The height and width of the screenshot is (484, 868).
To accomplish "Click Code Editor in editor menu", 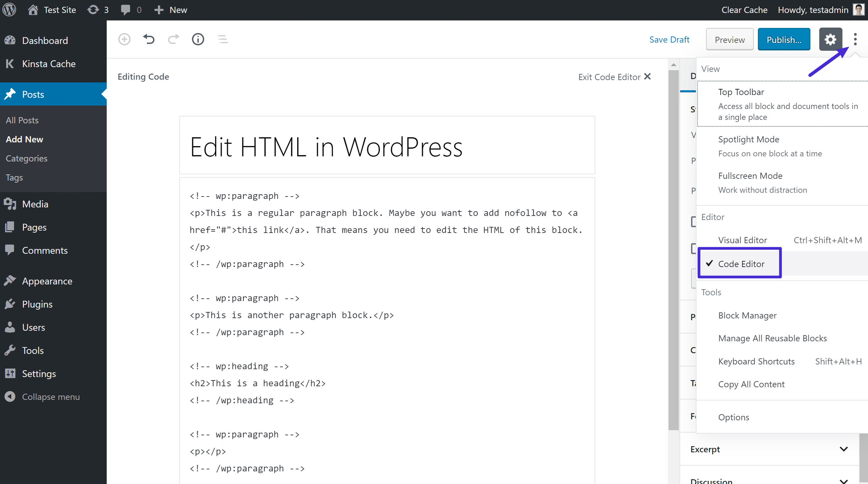I will (x=742, y=264).
